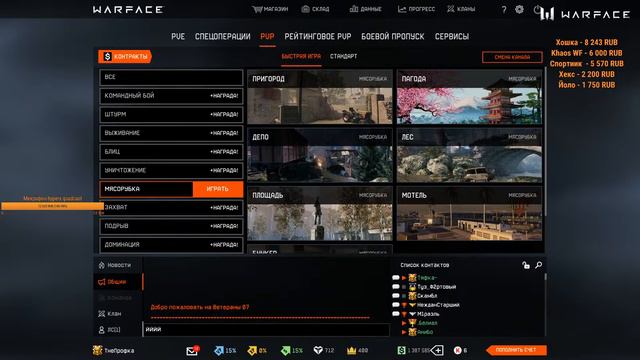The image size is (640, 360).
Task: Switch to the Стандарт sub-tab
Action: [343, 56]
